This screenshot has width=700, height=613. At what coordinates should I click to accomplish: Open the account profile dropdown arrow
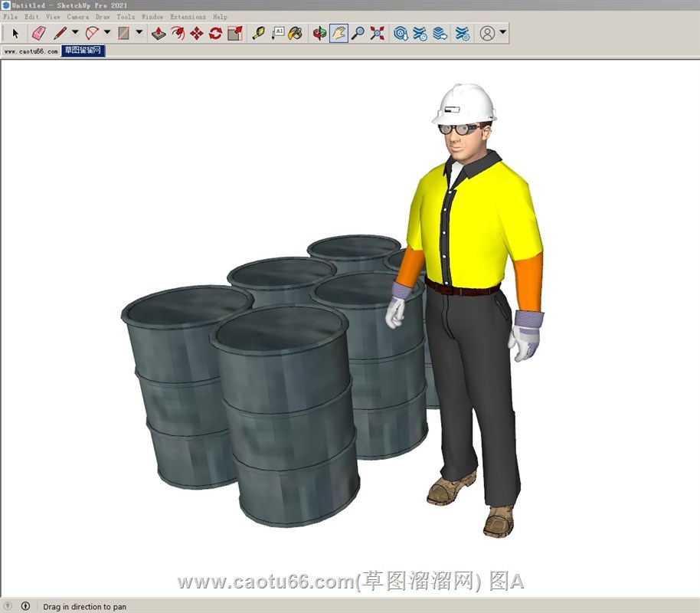tap(502, 33)
